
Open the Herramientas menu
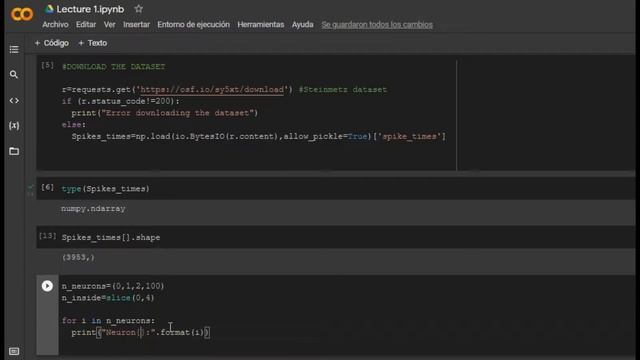[x=260, y=24]
